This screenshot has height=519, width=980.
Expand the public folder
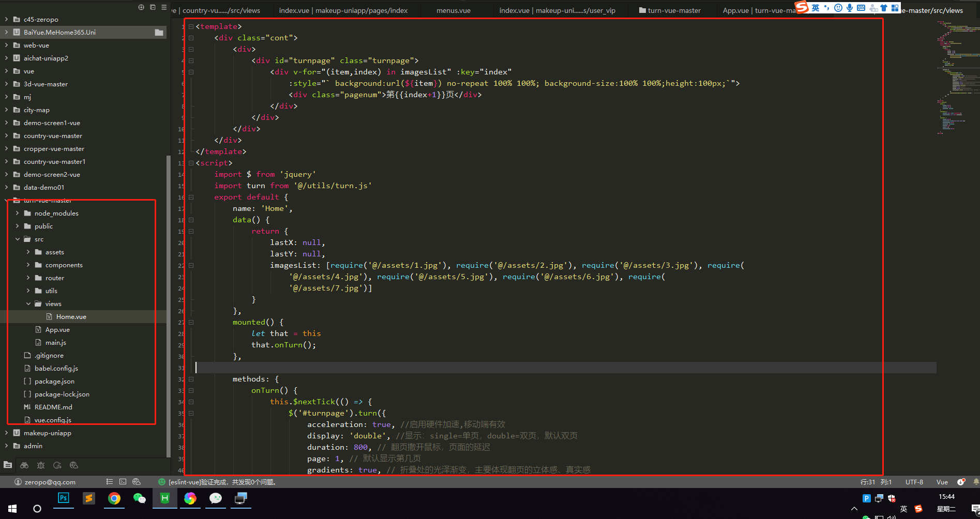coord(17,226)
